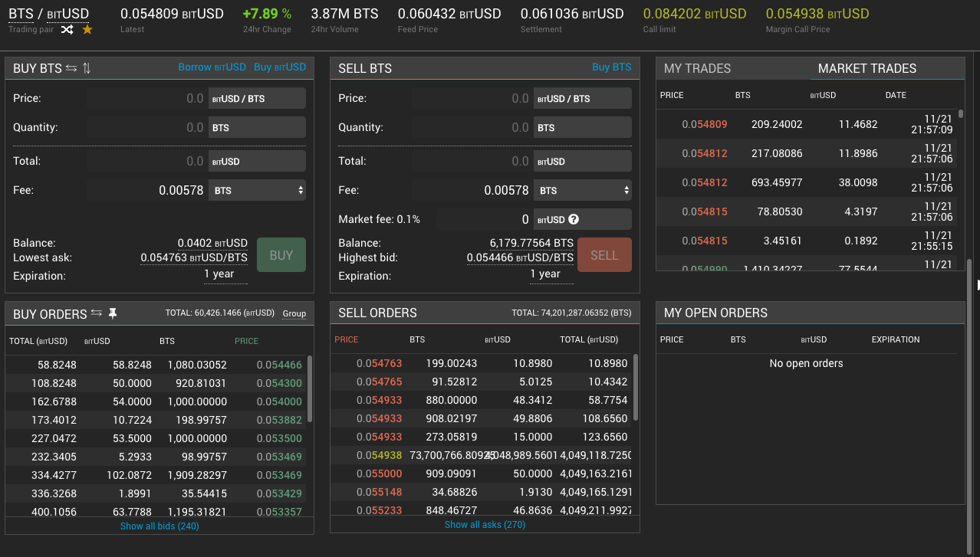Viewport: 980px width, 557px height.
Task: Click the PRICE column header in SELL ORDERS
Action: tap(347, 339)
